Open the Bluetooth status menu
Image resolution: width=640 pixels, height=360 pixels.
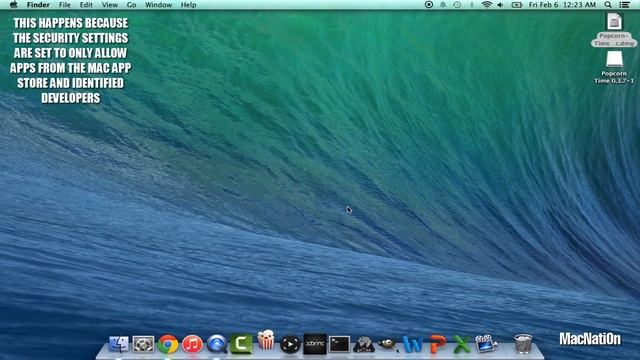click(471, 5)
